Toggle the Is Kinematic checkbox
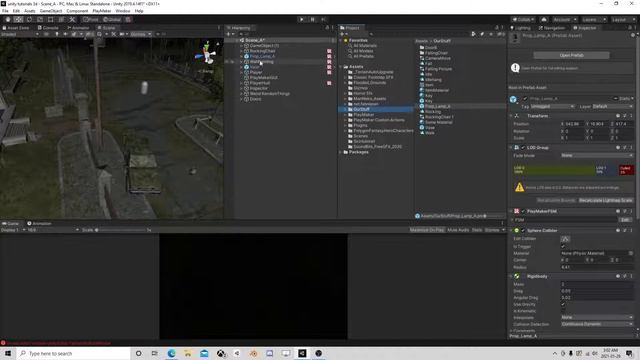 (x=563, y=311)
